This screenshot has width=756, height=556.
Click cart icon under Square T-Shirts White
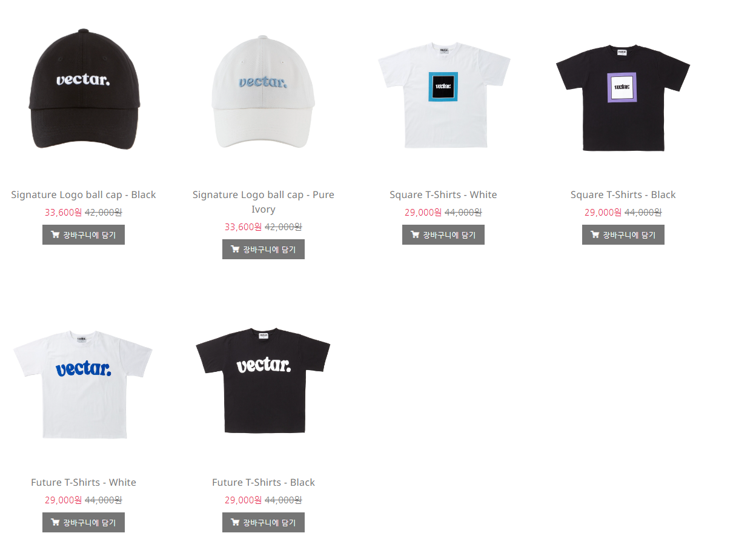(x=415, y=235)
